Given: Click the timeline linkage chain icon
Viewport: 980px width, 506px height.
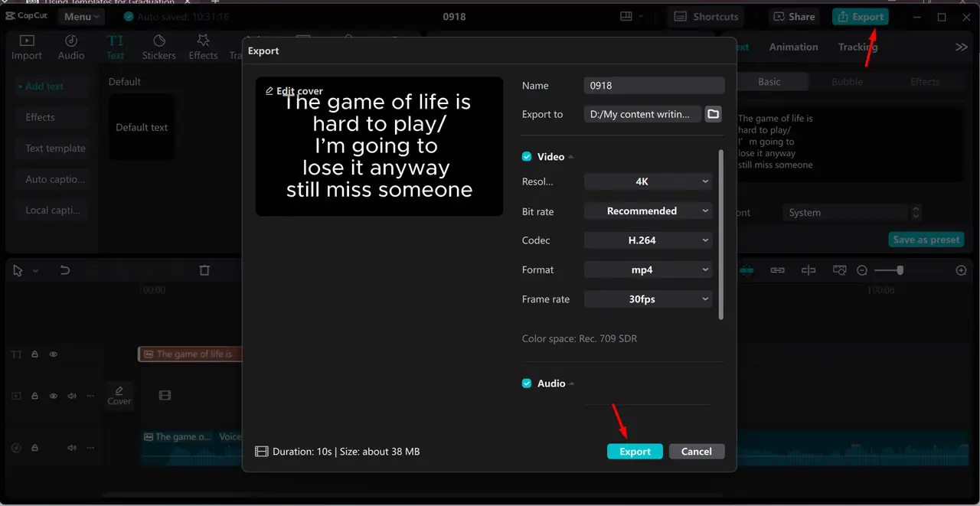Looking at the screenshot, I should pyautogui.click(x=777, y=270).
